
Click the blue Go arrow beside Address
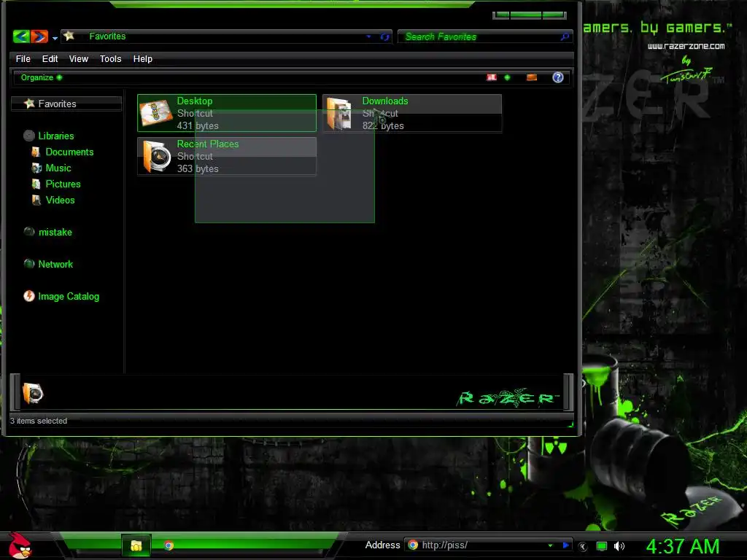pos(565,545)
